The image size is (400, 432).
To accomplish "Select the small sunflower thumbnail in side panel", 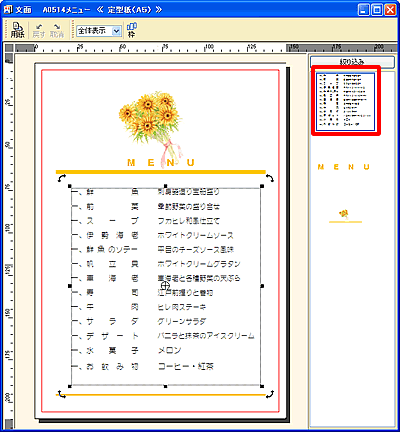I will click(345, 216).
